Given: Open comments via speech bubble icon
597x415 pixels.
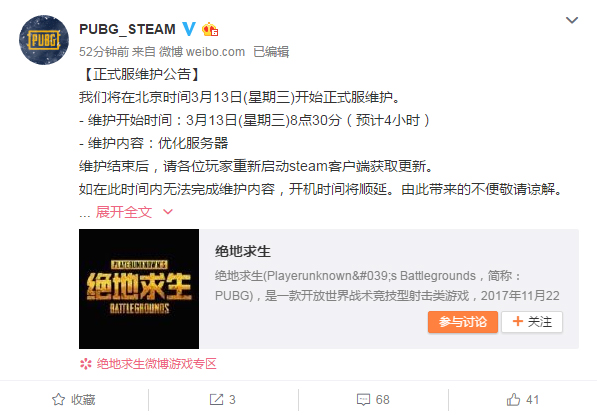Looking at the screenshot, I should coord(363,400).
